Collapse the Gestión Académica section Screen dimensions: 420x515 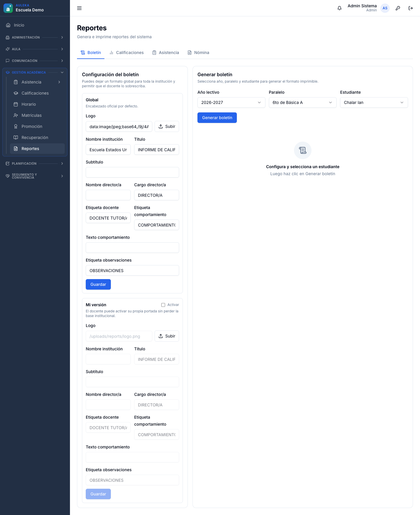pos(35,72)
